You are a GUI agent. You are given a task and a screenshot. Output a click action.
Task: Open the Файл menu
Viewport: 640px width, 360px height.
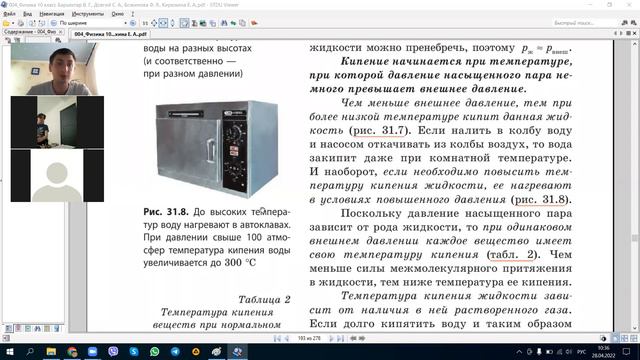pyautogui.click(x=9, y=14)
